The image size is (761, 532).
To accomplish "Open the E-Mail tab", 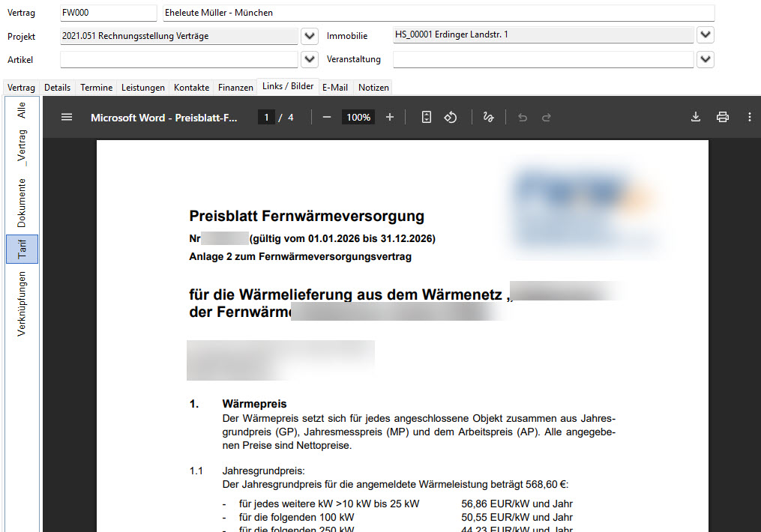I will point(335,87).
